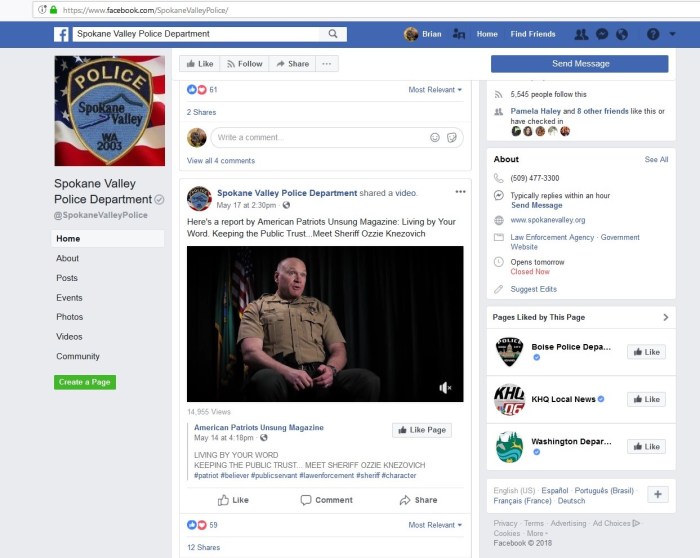The image size is (700, 558).
Task: Open Most Relevant dropdown on upper post
Action: (x=435, y=90)
